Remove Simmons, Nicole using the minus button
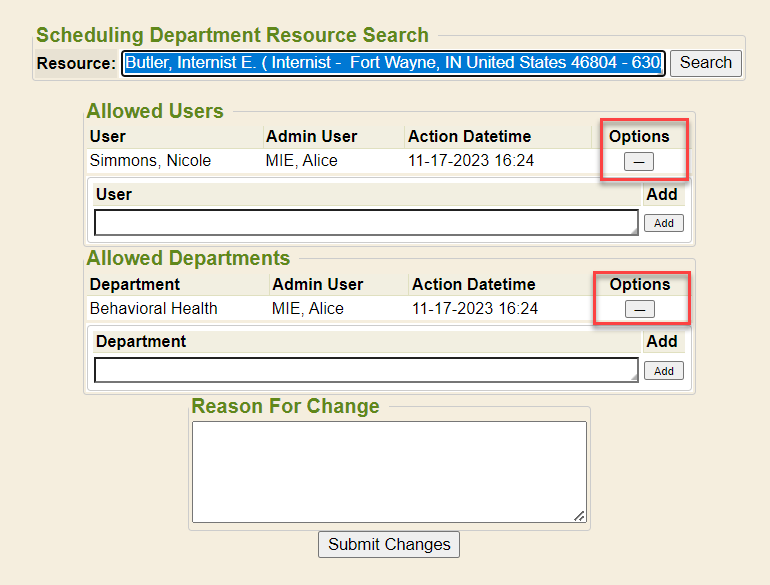This screenshot has height=585, width=770. point(638,162)
